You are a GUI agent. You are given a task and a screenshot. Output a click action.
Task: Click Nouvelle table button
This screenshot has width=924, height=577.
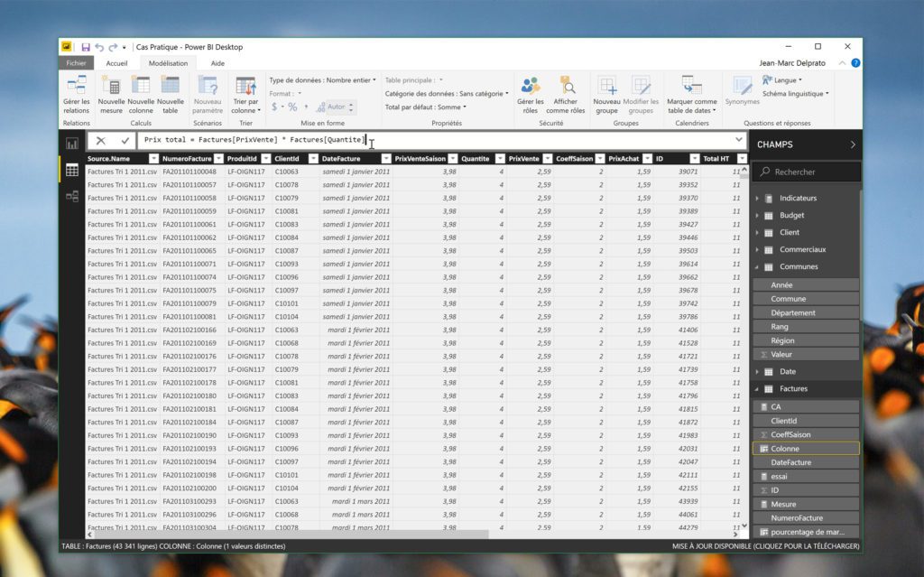tap(171, 94)
